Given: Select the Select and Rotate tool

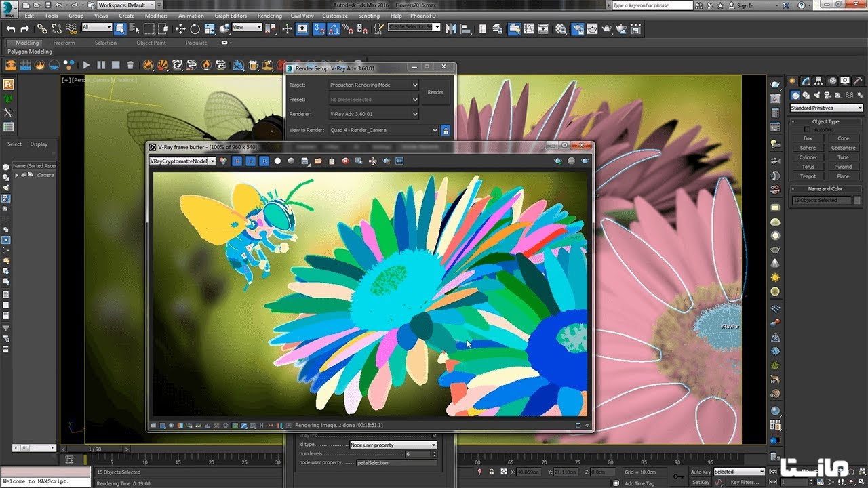Looking at the screenshot, I should coord(195,28).
